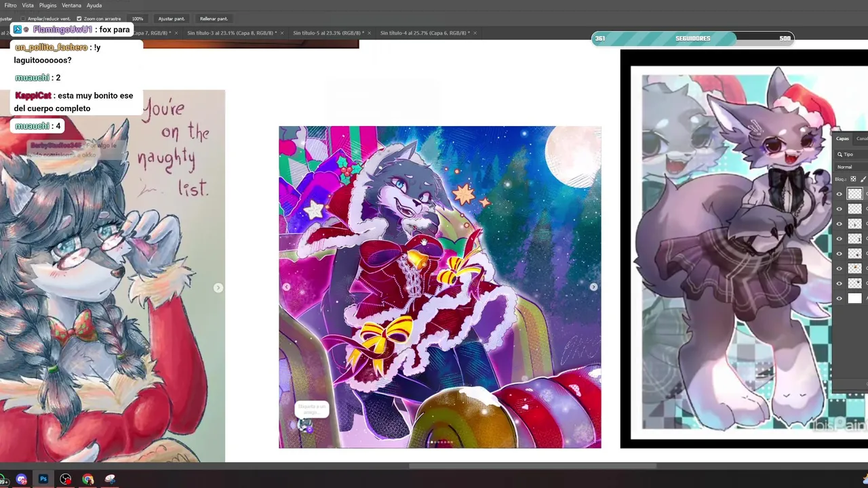This screenshot has width=868, height=488.
Task: Open the Plugins menu
Action: 48,5
